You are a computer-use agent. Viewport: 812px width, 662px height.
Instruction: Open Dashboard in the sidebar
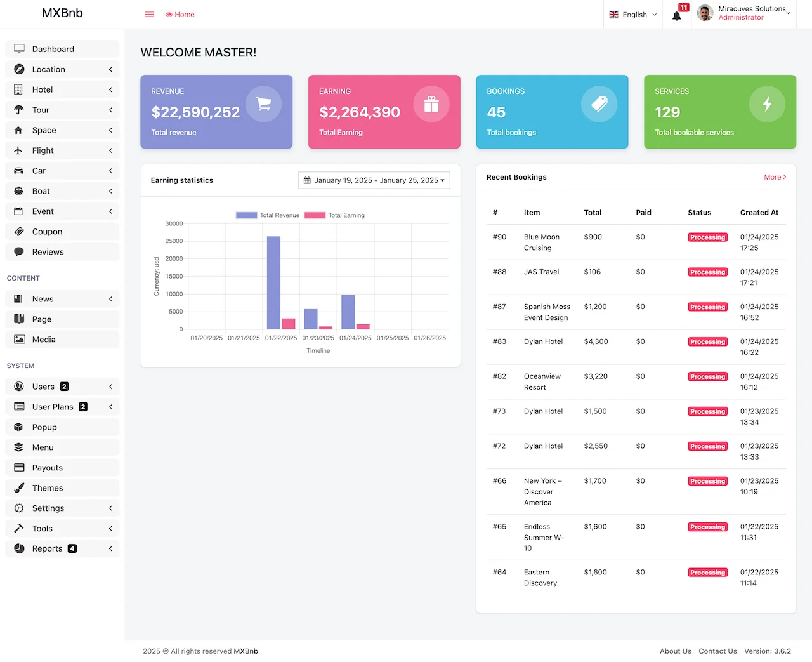coord(53,49)
